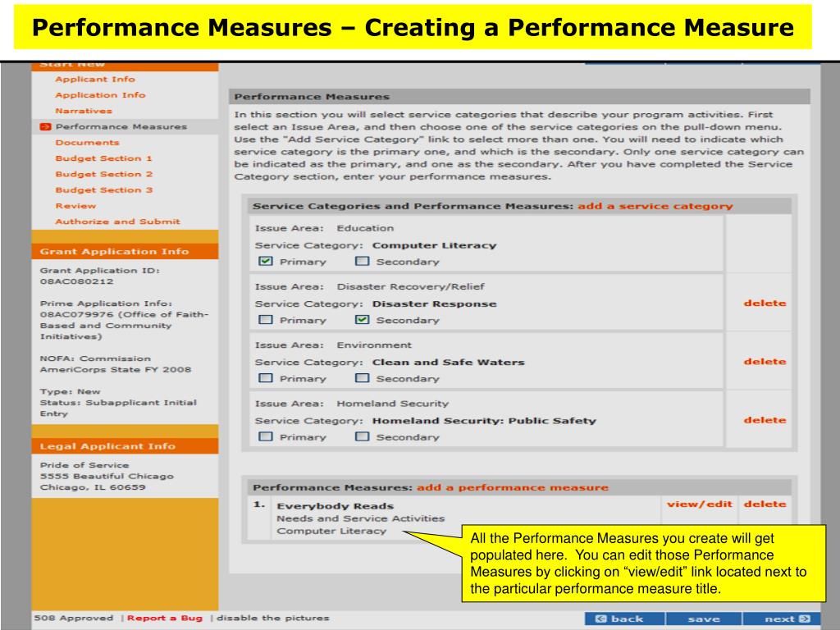
Task: Check Secondary for Clean and Safe Waters
Action: click(362, 377)
